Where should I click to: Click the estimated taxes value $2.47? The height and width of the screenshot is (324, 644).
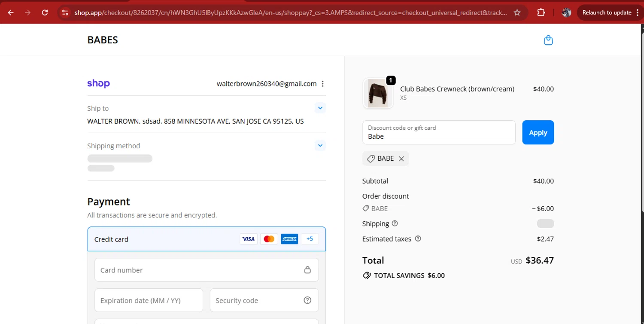(545, 239)
